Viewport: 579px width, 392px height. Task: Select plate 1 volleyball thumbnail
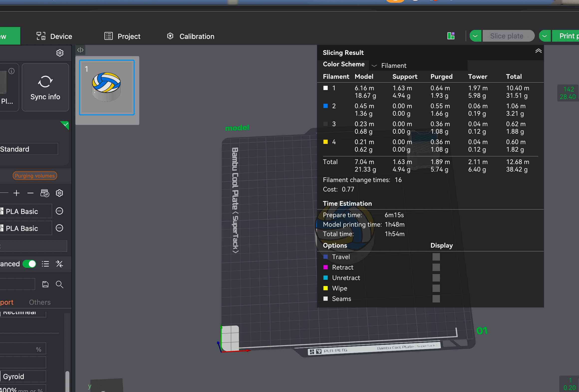click(x=107, y=88)
